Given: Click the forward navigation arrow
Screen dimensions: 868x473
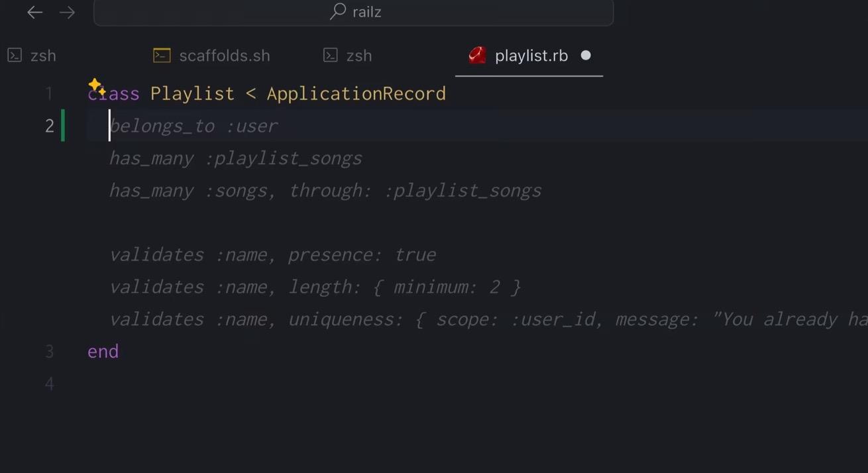Looking at the screenshot, I should (67, 12).
